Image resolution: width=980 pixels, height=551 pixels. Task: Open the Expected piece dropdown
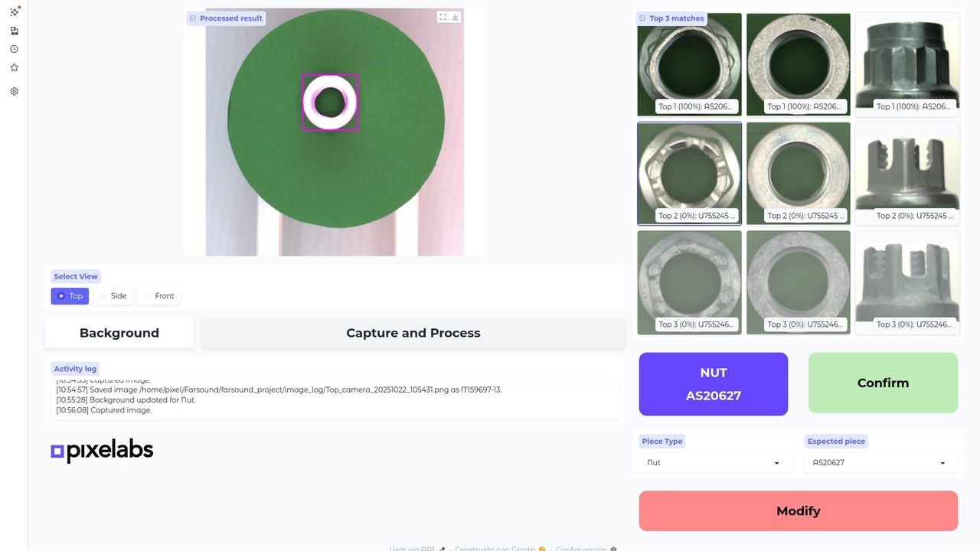click(879, 463)
